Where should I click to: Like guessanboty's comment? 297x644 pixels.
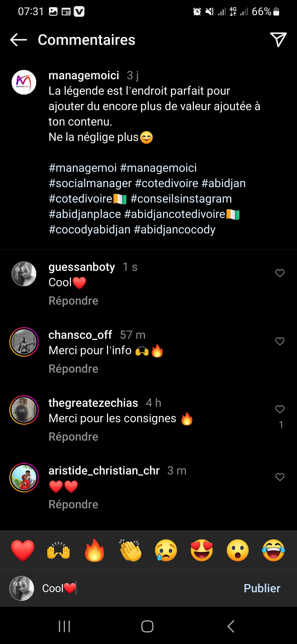pyautogui.click(x=280, y=273)
